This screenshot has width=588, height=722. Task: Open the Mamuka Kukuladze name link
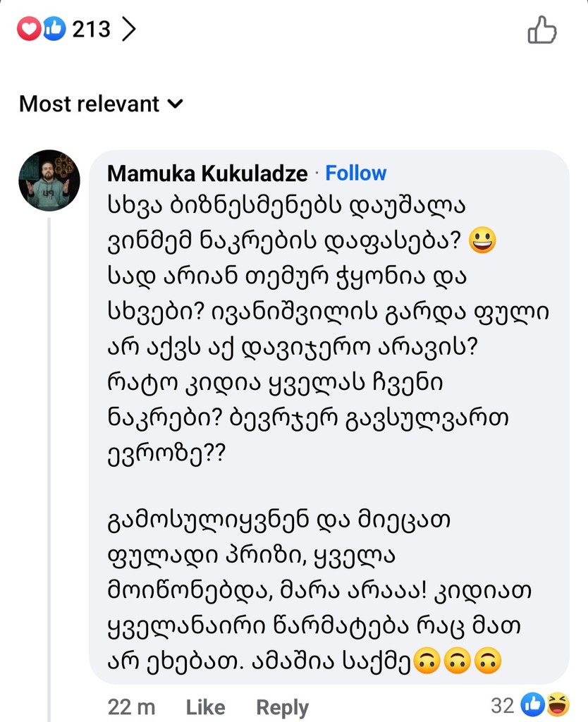[207, 173]
